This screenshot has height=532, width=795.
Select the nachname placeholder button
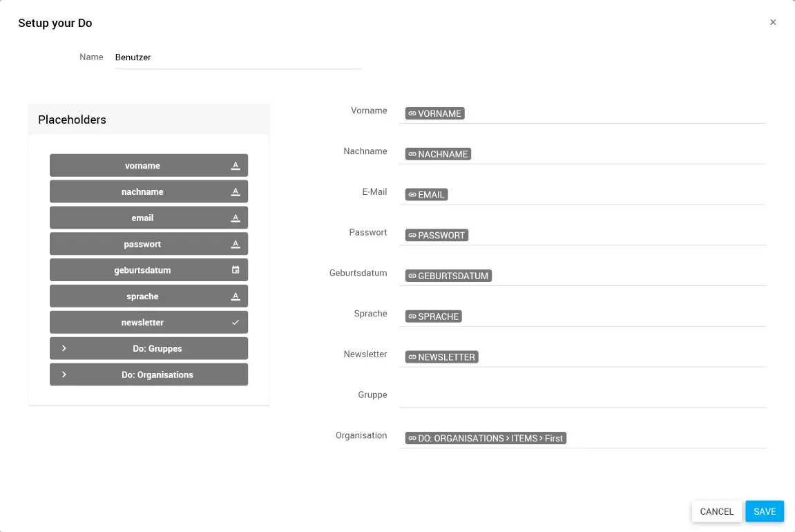coord(142,191)
